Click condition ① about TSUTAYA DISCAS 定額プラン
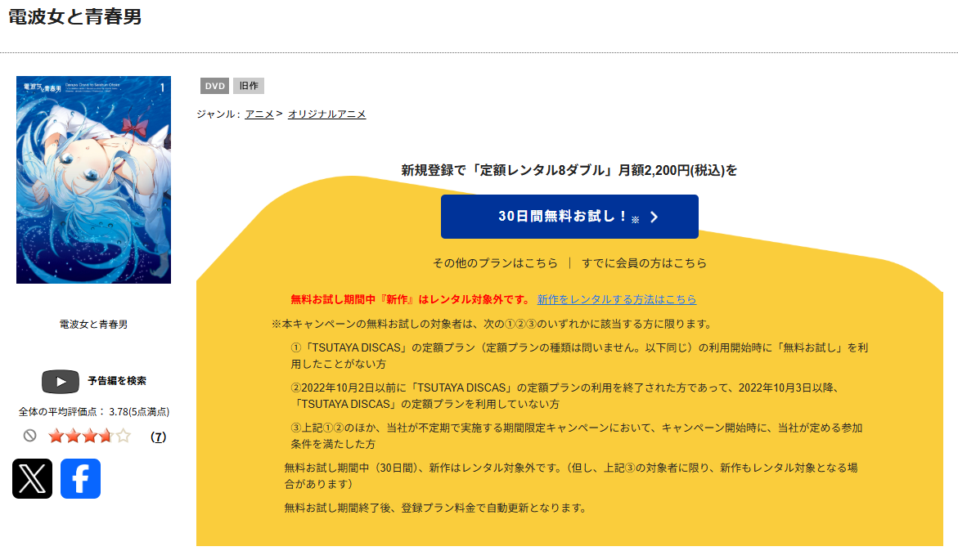The height and width of the screenshot is (560, 958). tap(579, 356)
